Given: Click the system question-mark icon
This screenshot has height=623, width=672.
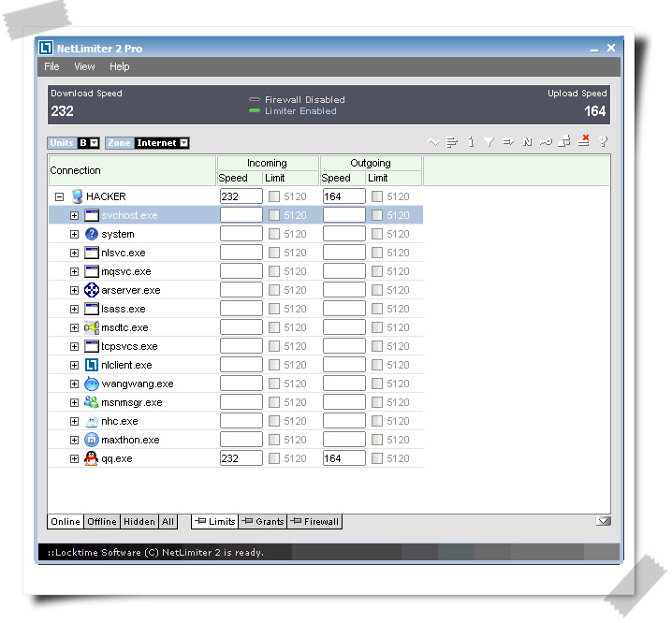Looking at the screenshot, I should [92, 234].
